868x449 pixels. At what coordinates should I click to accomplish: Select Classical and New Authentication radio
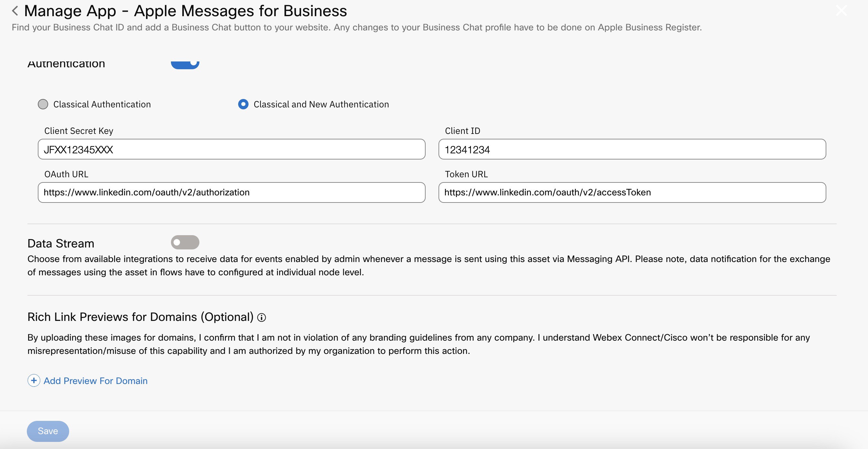(243, 104)
